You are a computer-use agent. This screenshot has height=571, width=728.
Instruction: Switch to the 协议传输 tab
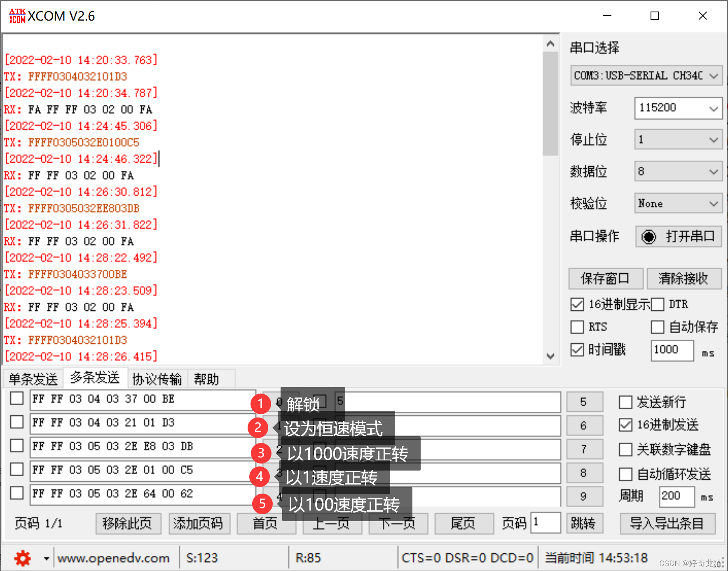[x=157, y=379]
